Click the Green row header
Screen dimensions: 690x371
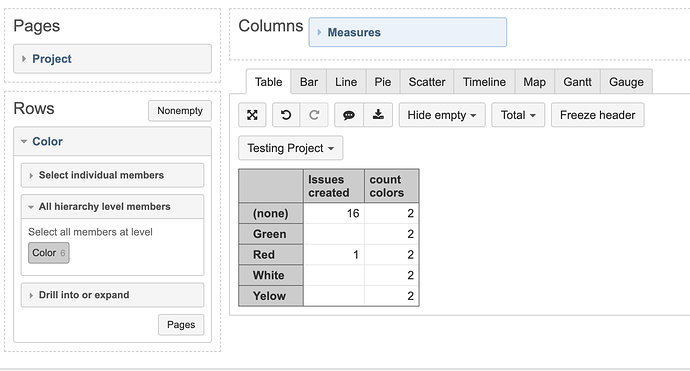[x=271, y=234]
